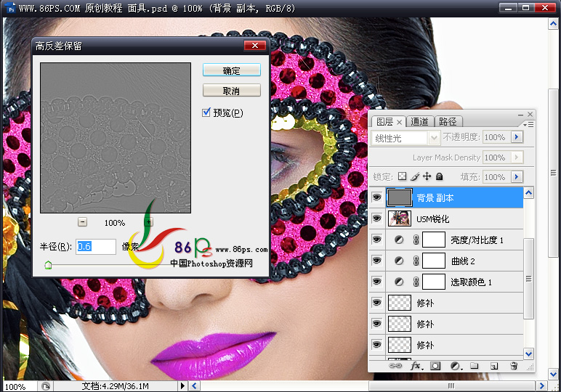Image resolution: width=561 pixels, height=392 pixels.
Task: Expand the 不透明度 opacity slider arrow
Action: [x=517, y=137]
